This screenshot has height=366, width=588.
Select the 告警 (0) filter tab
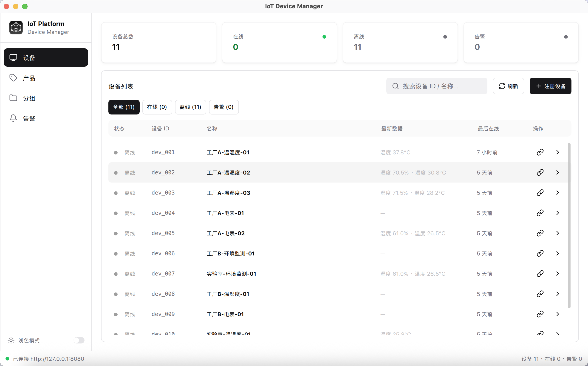point(224,107)
